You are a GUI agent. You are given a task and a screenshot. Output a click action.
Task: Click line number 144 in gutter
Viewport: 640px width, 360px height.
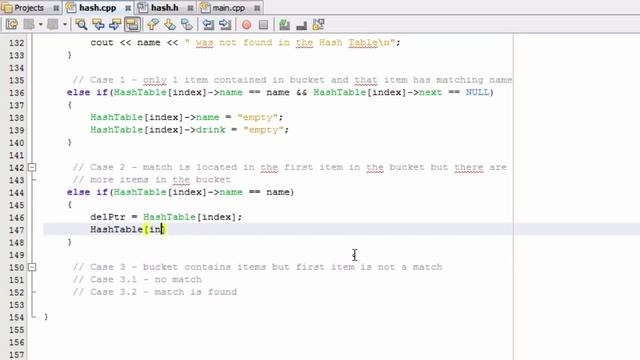(x=16, y=193)
